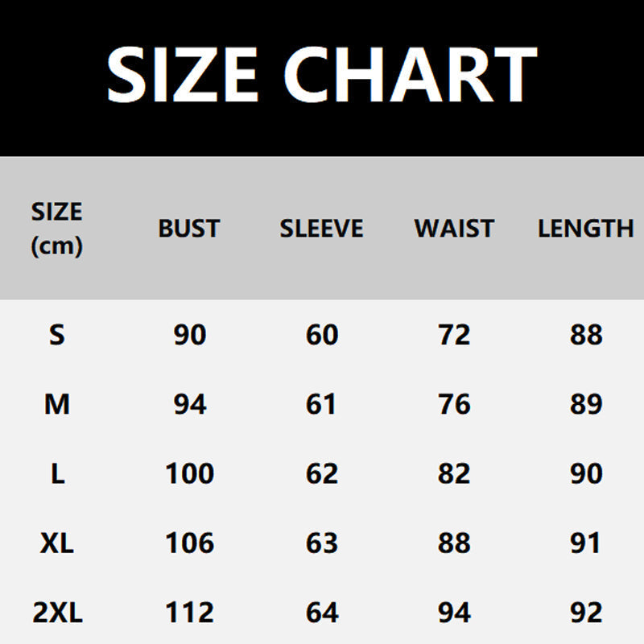The image size is (644, 644).
Task: Click the waist value 72 for size S
Action: coord(454,334)
